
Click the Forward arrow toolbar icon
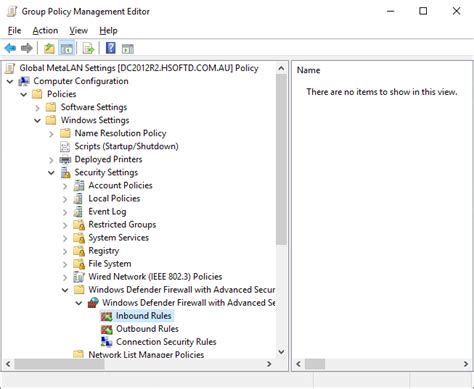27,49
